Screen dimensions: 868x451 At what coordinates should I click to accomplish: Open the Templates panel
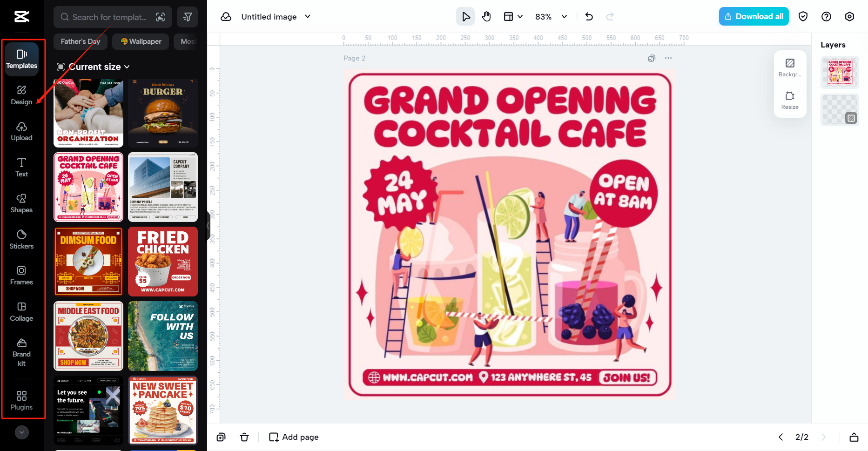tap(21, 59)
